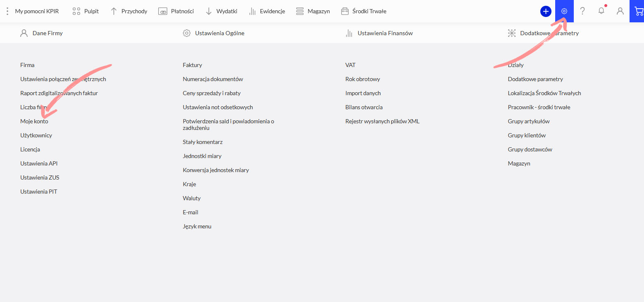Click the Ustawienia API link

39,163
